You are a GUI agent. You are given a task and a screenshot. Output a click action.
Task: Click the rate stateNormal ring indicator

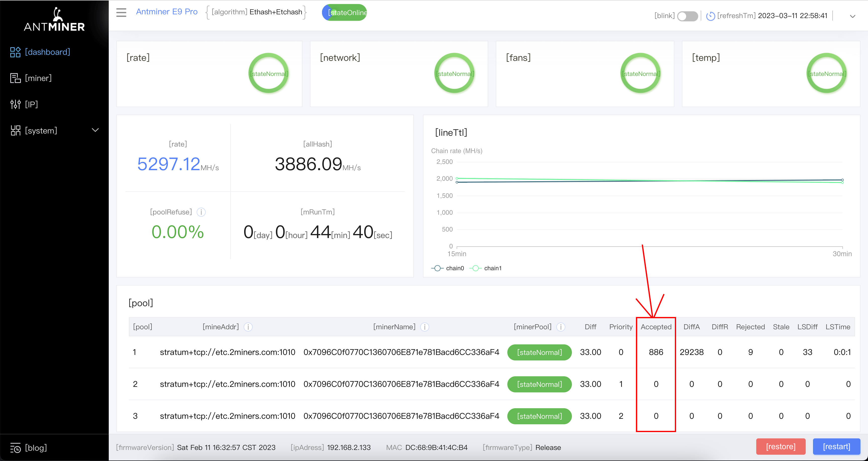click(x=268, y=73)
